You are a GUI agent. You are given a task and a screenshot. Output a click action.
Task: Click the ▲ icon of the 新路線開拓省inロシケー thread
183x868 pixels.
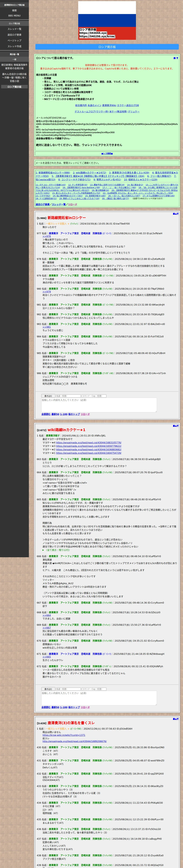[176, 214]
